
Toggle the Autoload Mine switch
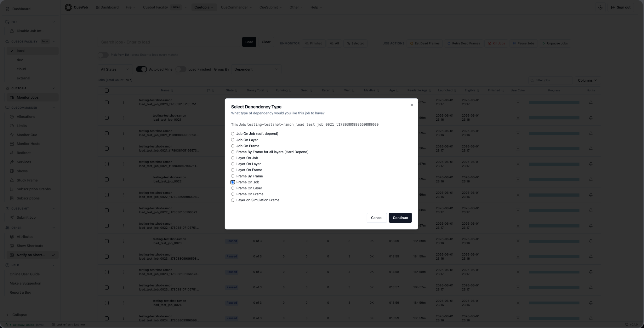tap(141, 69)
